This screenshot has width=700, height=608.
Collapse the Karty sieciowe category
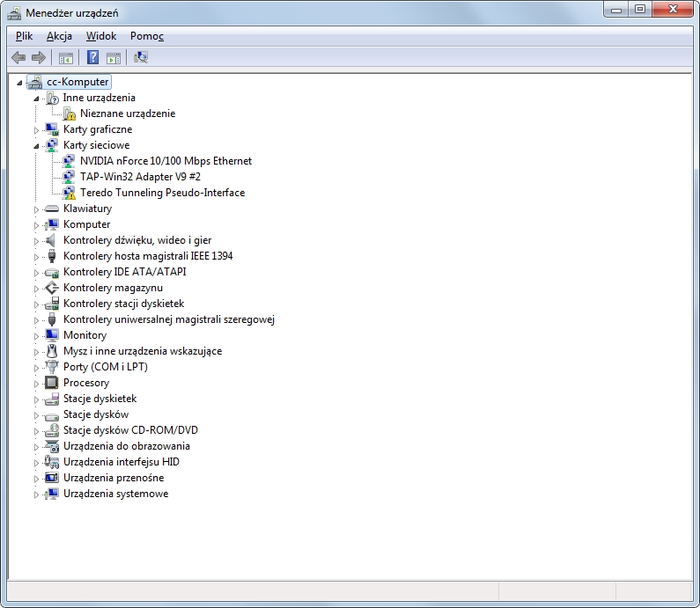click(x=36, y=146)
